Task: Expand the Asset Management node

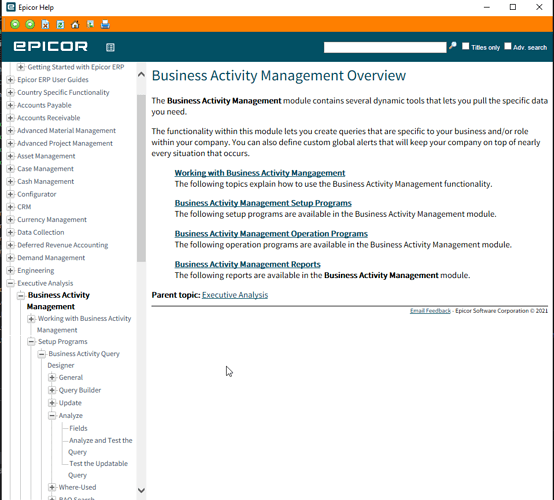Action: 11,156
